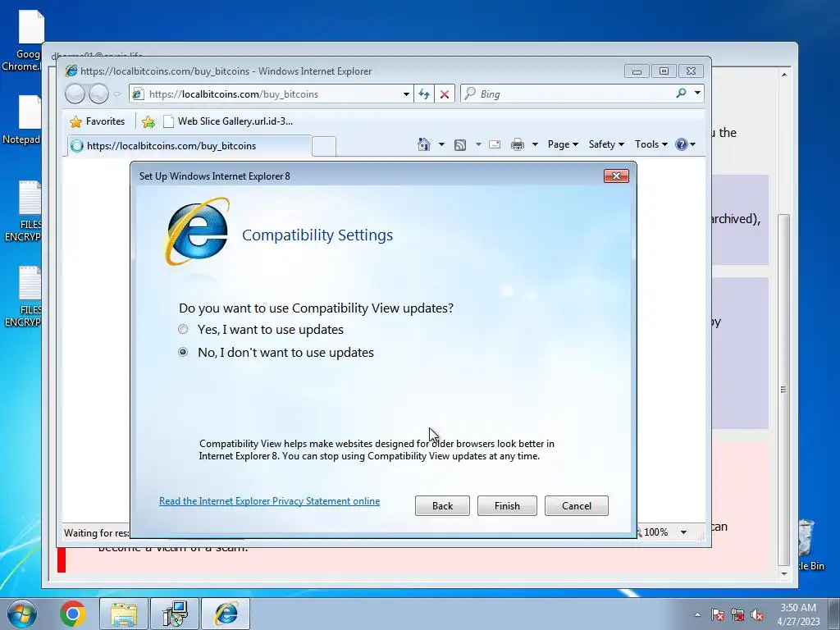The width and height of the screenshot is (840, 630).
Task: Click the network tray icon
Action: (x=737, y=614)
